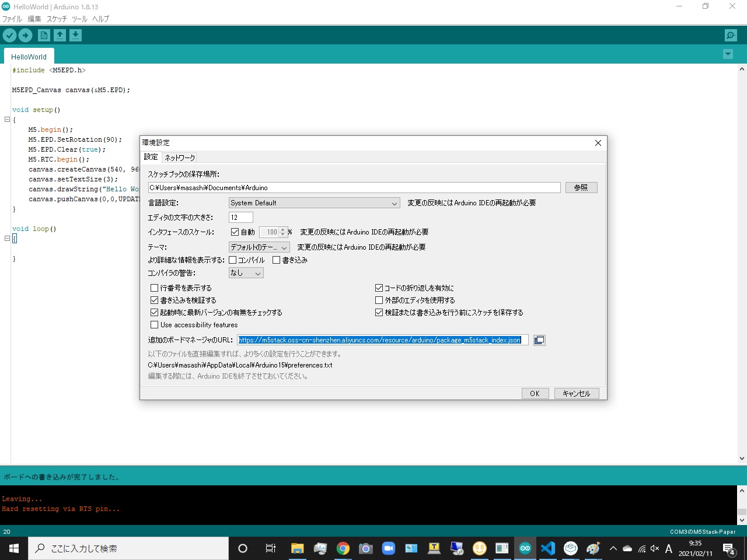Click the New sketch icon
This screenshot has height=560, width=747.
(x=44, y=36)
